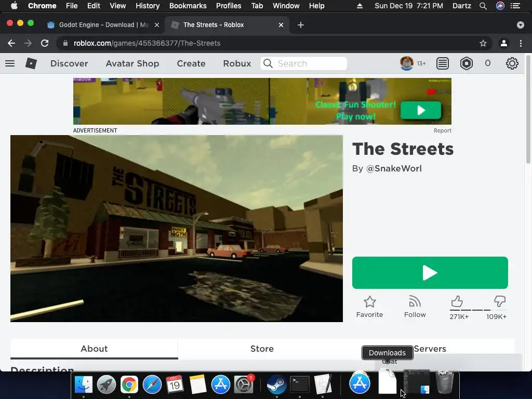532x399 pixels.
Task: Bookmark this page with the star icon
Action: [483, 43]
